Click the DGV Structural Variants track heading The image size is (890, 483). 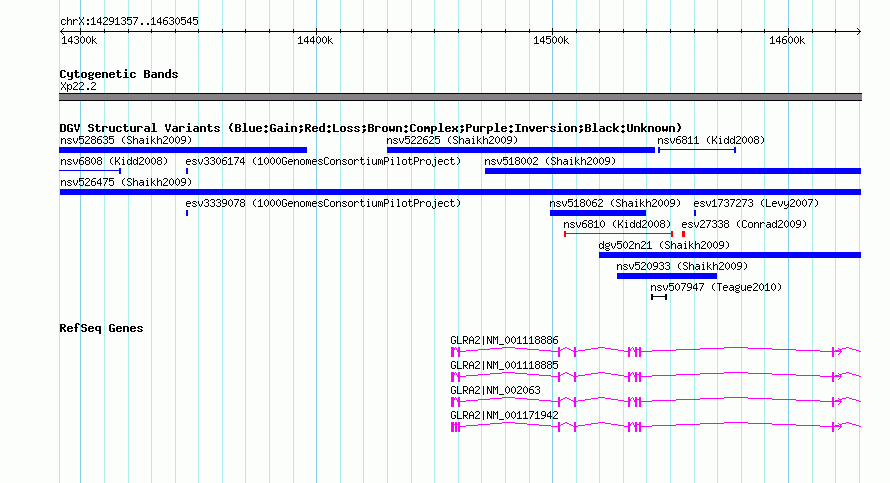click(x=371, y=128)
